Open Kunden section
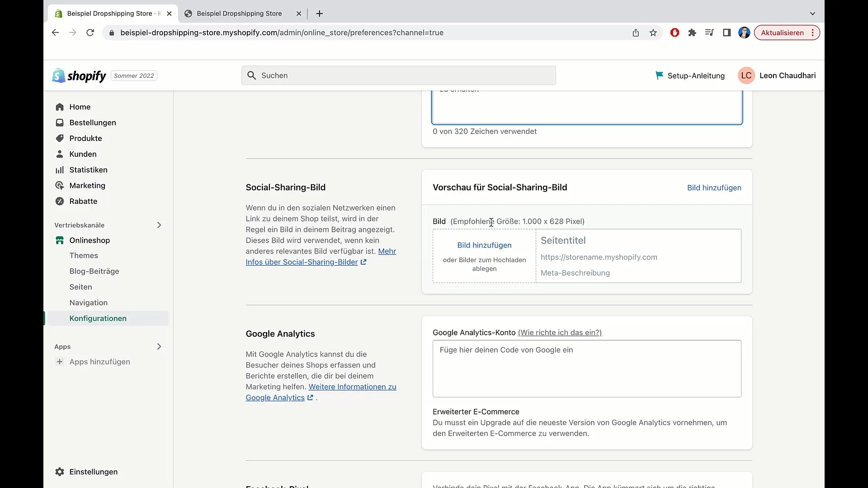868x488 pixels. [x=83, y=154]
